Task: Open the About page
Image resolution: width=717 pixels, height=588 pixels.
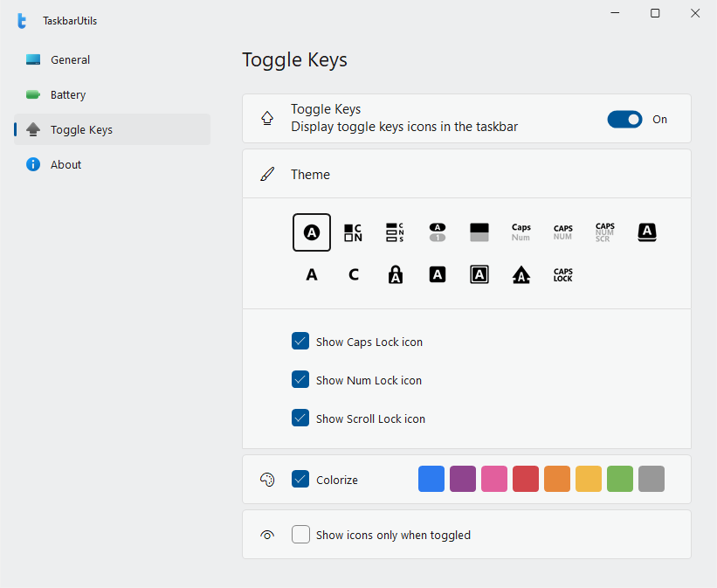Action: coord(65,164)
